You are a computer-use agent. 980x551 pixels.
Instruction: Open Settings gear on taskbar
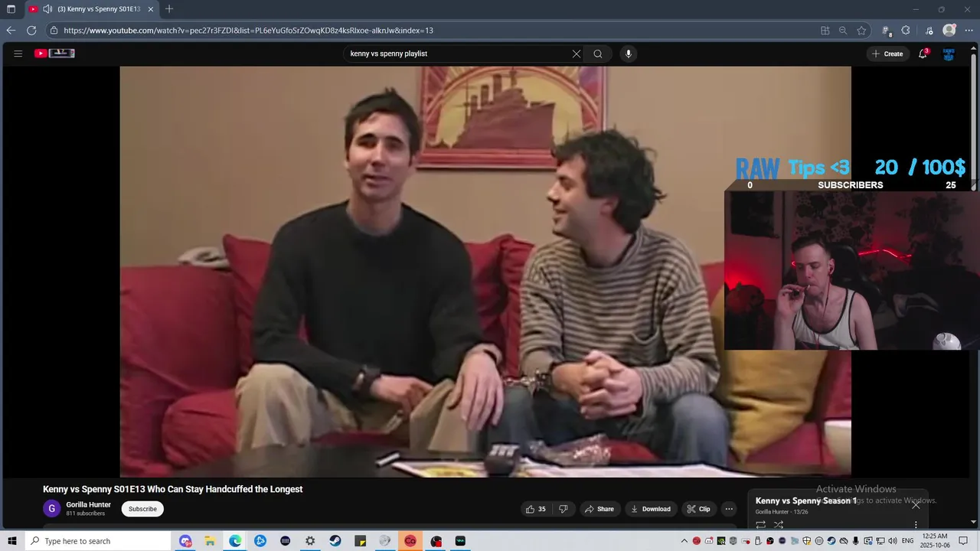click(310, 541)
